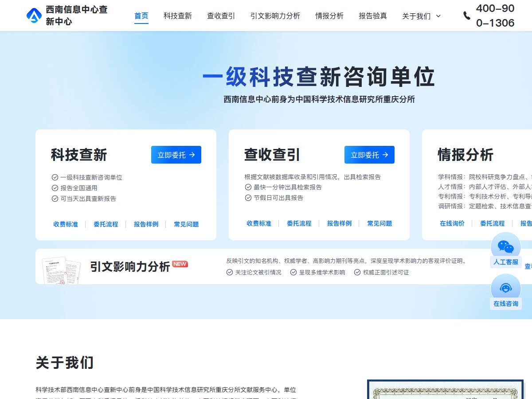Click hero subtitle mentioning 重庆分所
The image size is (532, 399).
(319, 99)
